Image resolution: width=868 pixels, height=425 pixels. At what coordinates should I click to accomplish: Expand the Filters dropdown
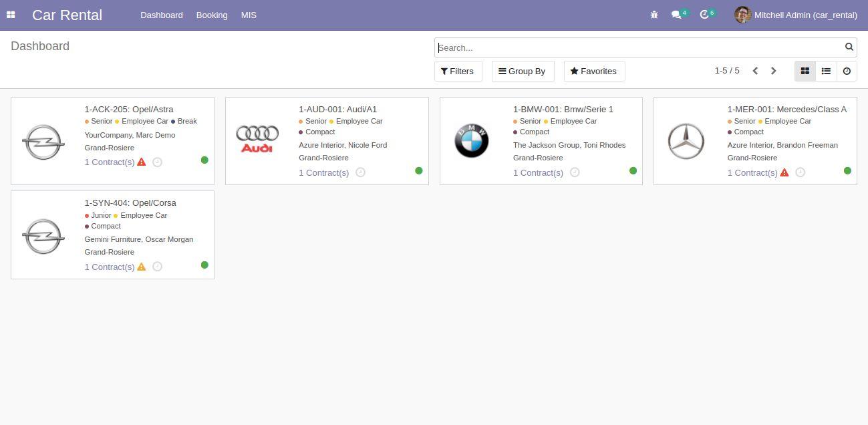[458, 71]
